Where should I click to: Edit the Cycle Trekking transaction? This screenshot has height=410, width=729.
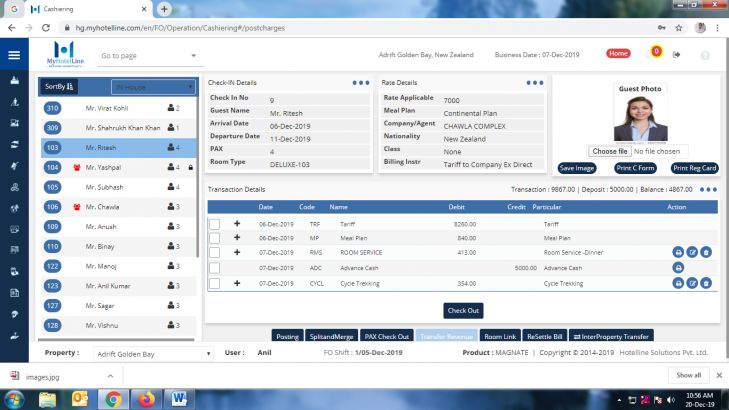coord(692,284)
